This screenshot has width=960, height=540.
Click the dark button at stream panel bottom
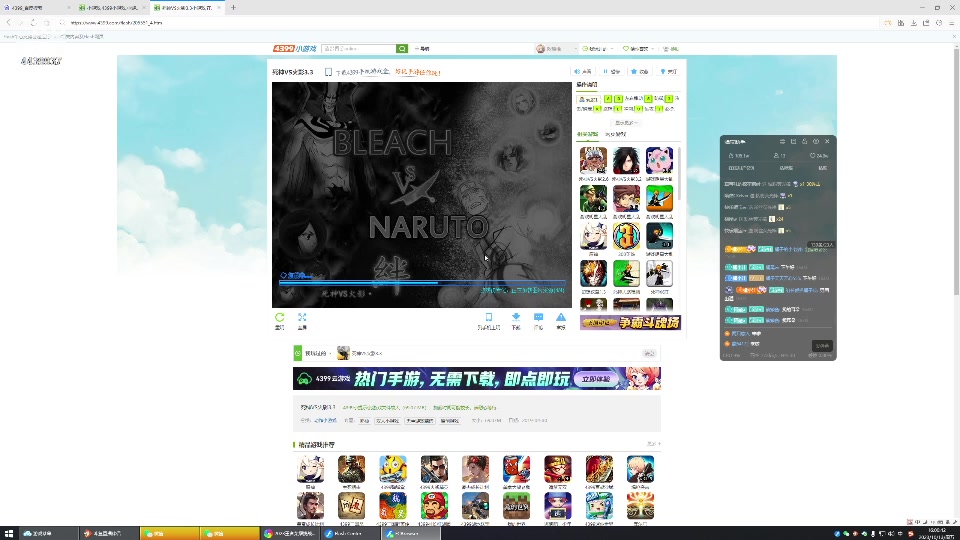tap(822, 346)
